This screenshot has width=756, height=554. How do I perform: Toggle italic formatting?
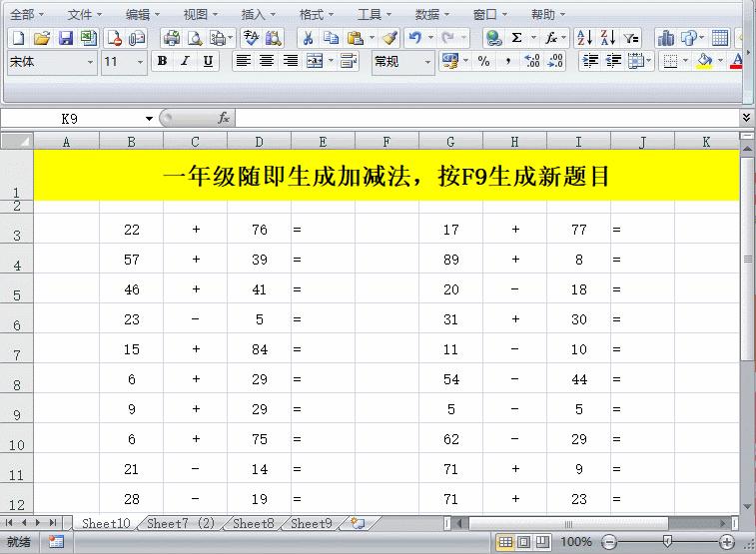185,61
